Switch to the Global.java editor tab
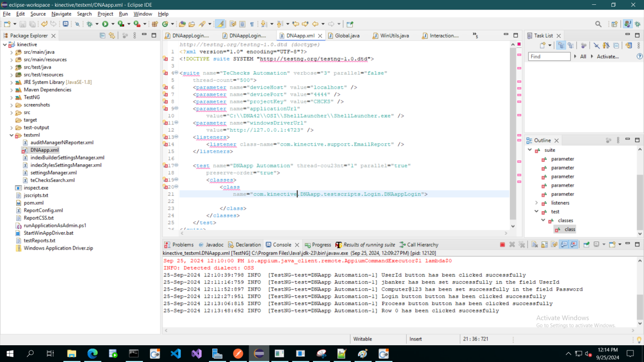The width and height of the screenshot is (644, 362). point(346,35)
